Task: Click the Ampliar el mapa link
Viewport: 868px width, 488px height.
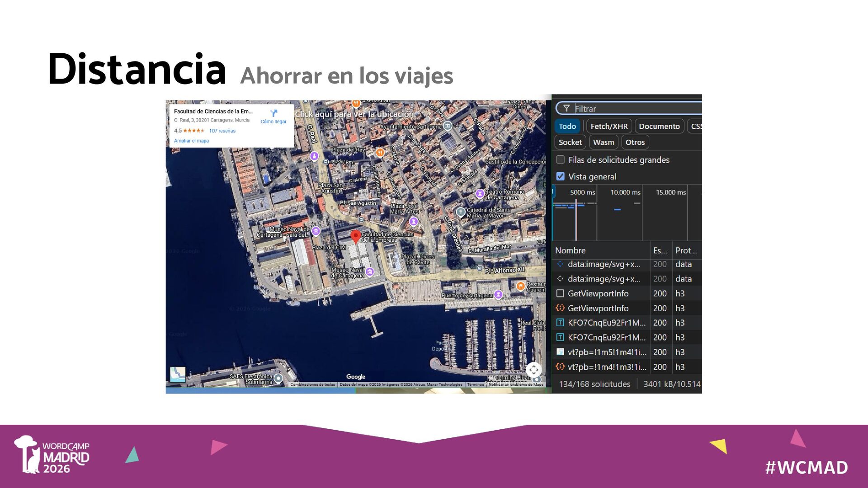Action: coord(191,141)
